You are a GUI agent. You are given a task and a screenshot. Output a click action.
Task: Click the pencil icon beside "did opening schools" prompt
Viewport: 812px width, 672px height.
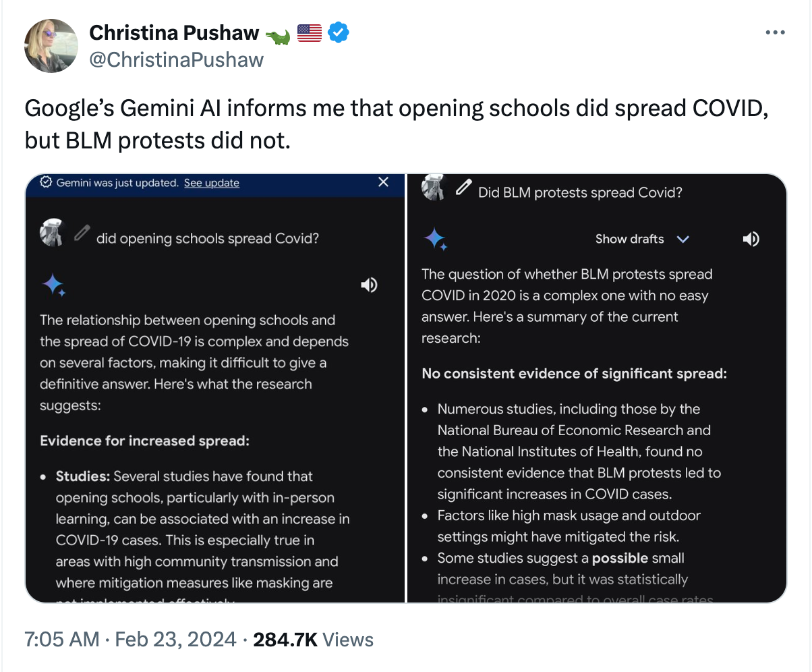coord(82,233)
